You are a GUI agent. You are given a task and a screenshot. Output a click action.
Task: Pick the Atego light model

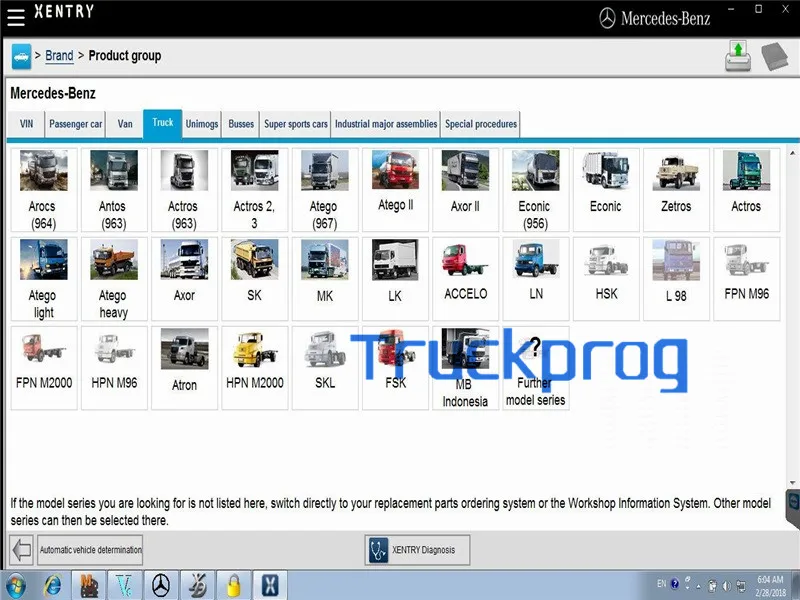tap(44, 279)
